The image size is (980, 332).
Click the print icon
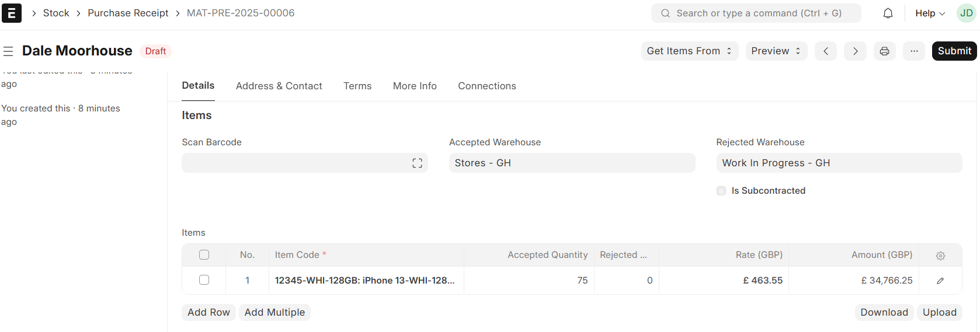tap(885, 51)
